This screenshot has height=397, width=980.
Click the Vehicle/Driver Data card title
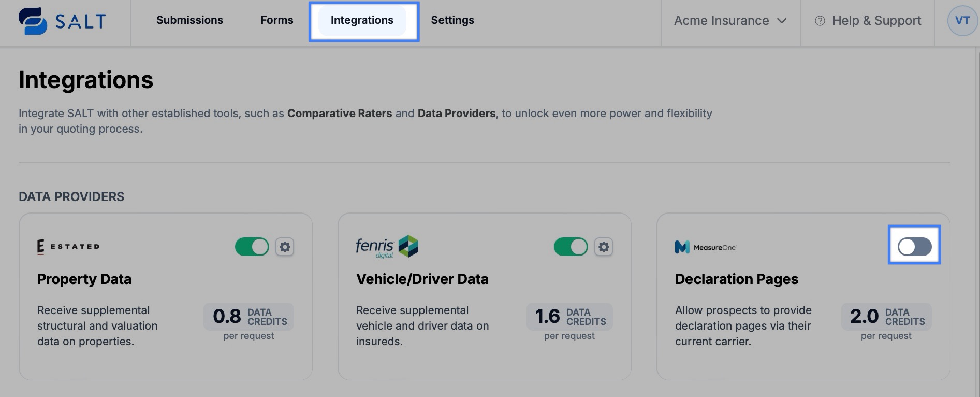[422, 279]
